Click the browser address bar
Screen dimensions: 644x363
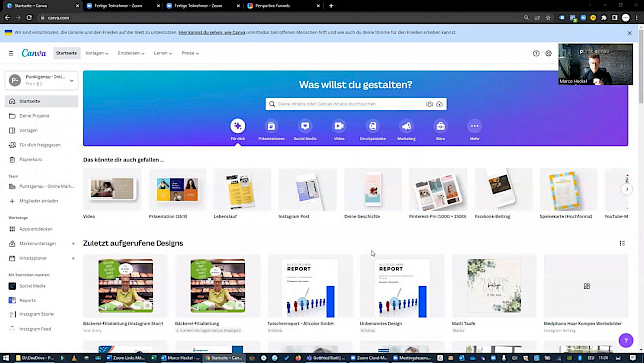click(x=279, y=18)
